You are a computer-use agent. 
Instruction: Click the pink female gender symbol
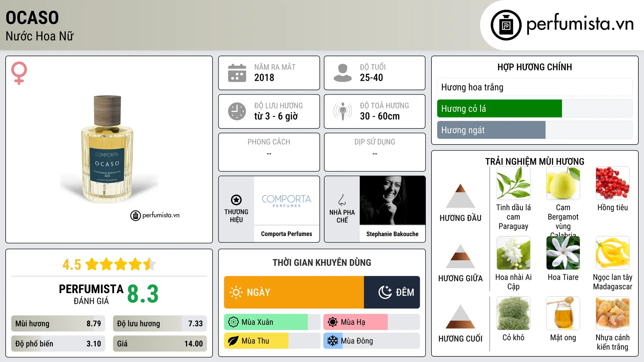tap(19, 73)
